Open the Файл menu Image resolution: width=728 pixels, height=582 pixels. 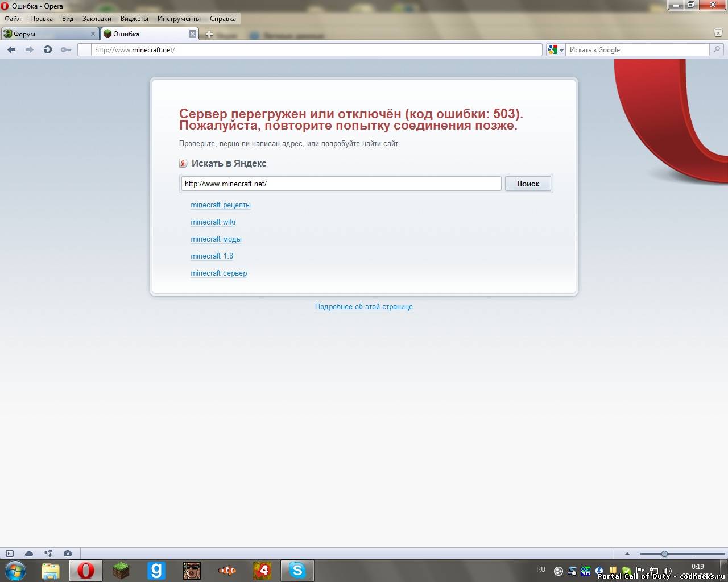pyautogui.click(x=13, y=19)
